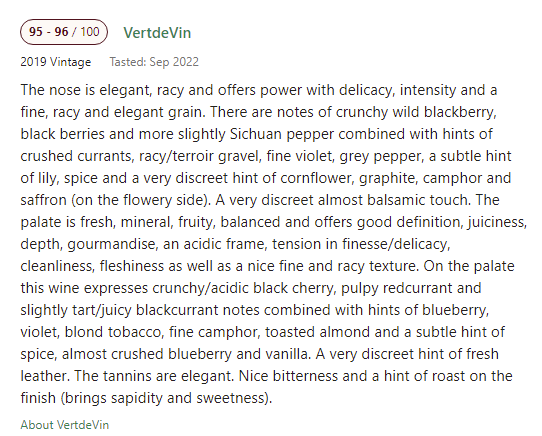This screenshot has width=542, height=436.
Task: Click the phrase 'racy/terroir gravel' in the review
Action: [x=199, y=156]
